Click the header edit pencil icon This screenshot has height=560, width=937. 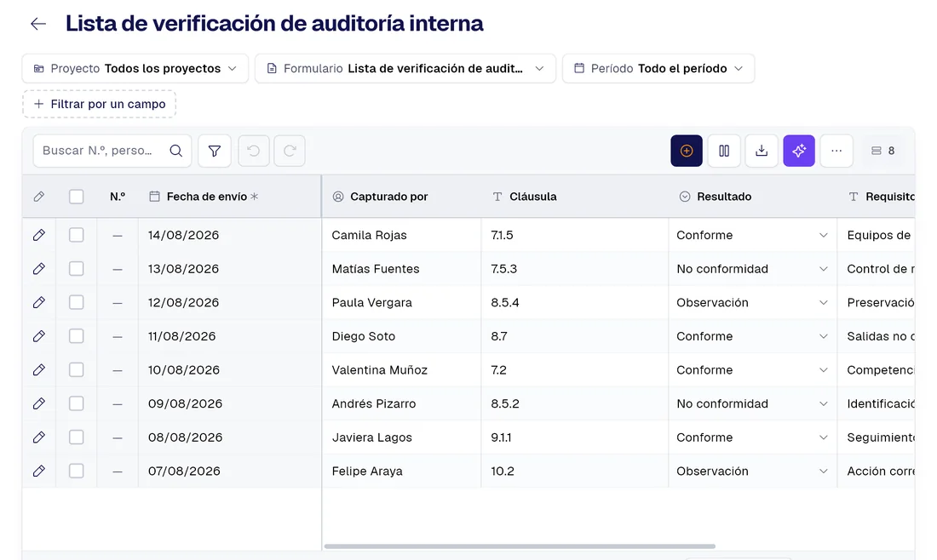pos(39,197)
